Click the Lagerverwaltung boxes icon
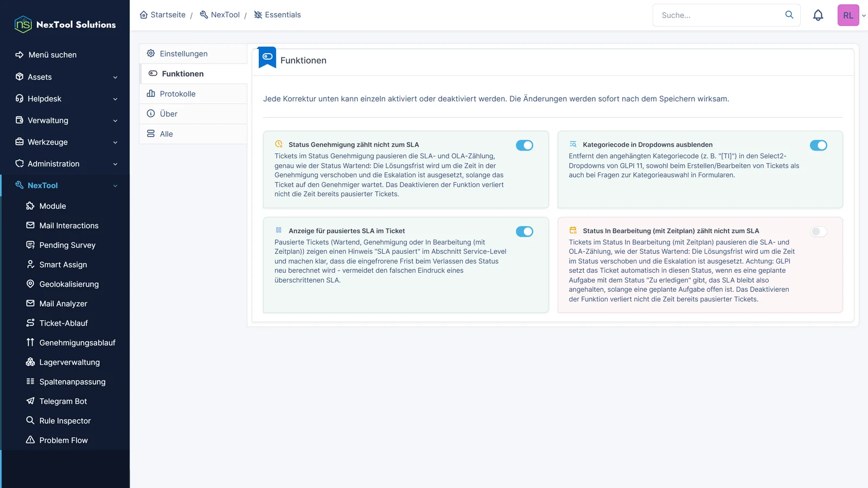This screenshot has height=488, width=868. click(x=30, y=362)
